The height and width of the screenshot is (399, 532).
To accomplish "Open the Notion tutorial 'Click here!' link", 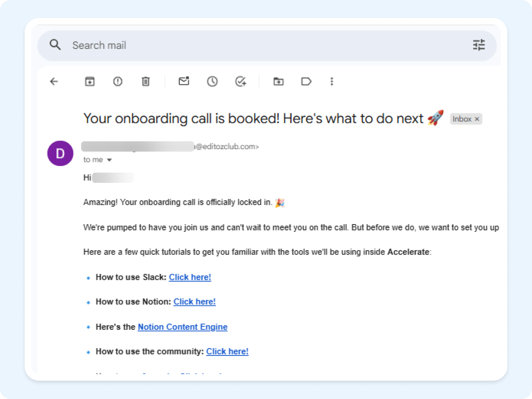I will coord(195,302).
